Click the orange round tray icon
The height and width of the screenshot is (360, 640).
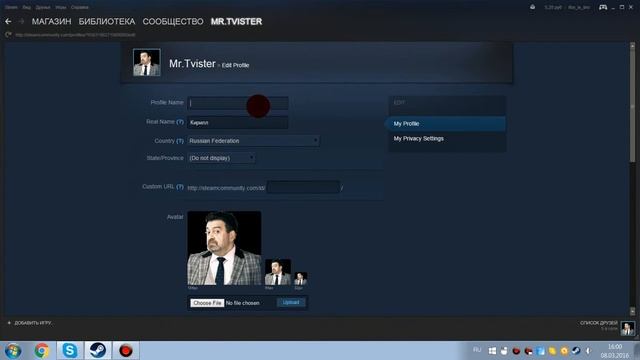click(564, 351)
